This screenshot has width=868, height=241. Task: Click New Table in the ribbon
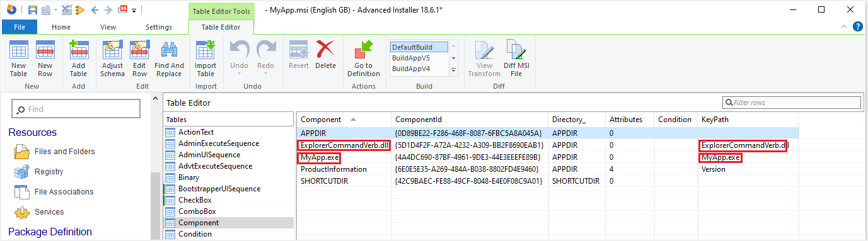pos(19,59)
